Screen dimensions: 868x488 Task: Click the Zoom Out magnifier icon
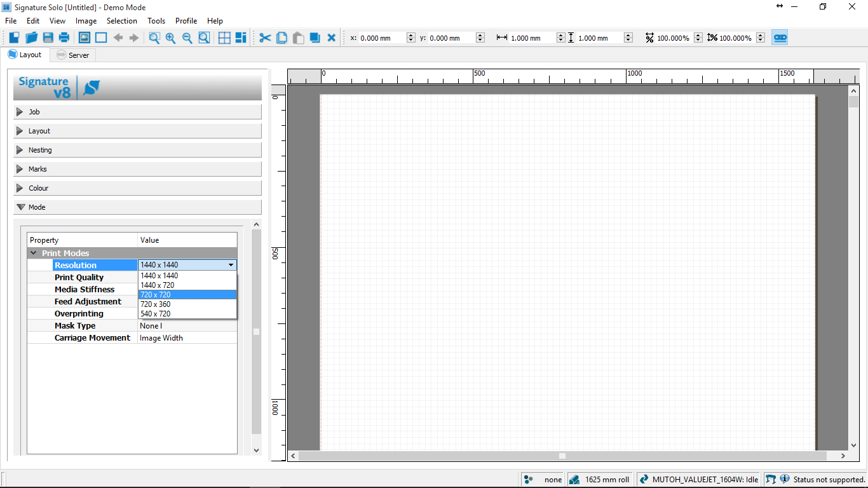[x=187, y=37]
